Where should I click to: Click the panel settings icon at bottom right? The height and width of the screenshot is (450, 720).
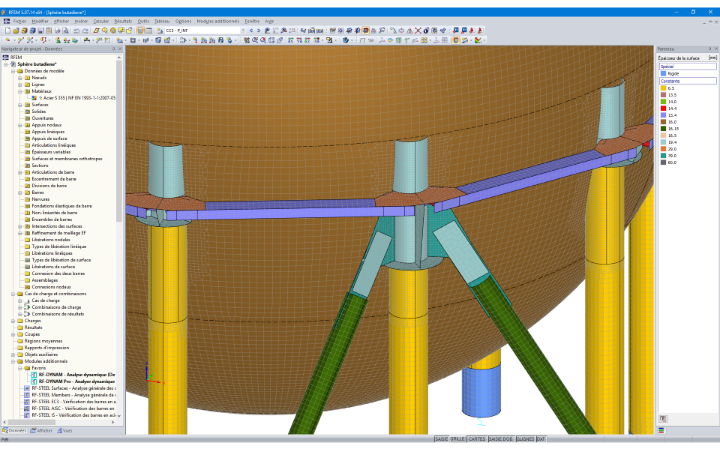point(663,419)
